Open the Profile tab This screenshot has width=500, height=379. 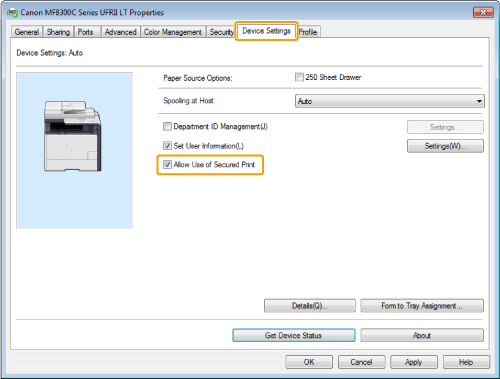tap(308, 32)
